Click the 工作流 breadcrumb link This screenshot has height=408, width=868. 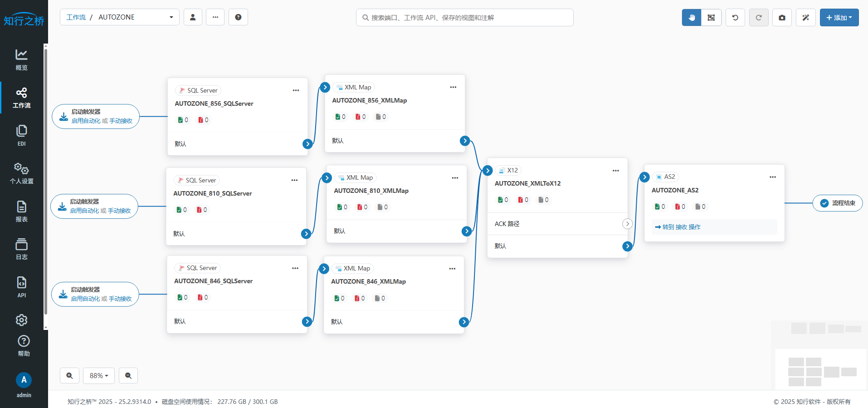tap(76, 17)
